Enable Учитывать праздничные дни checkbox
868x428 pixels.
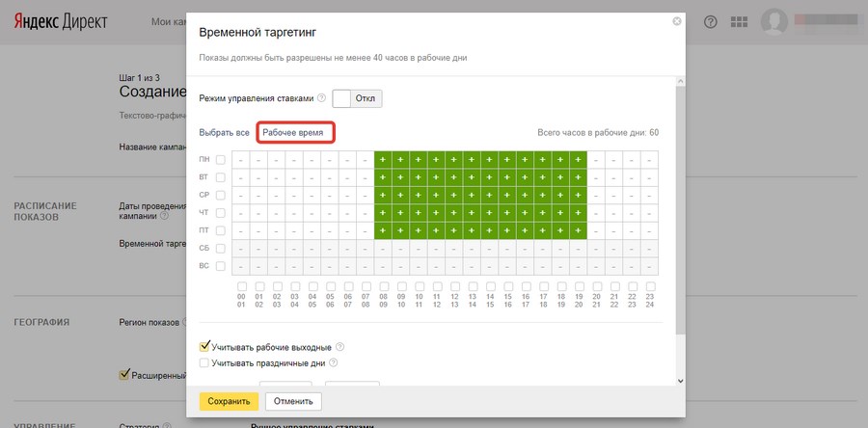[x=204, y=363]
